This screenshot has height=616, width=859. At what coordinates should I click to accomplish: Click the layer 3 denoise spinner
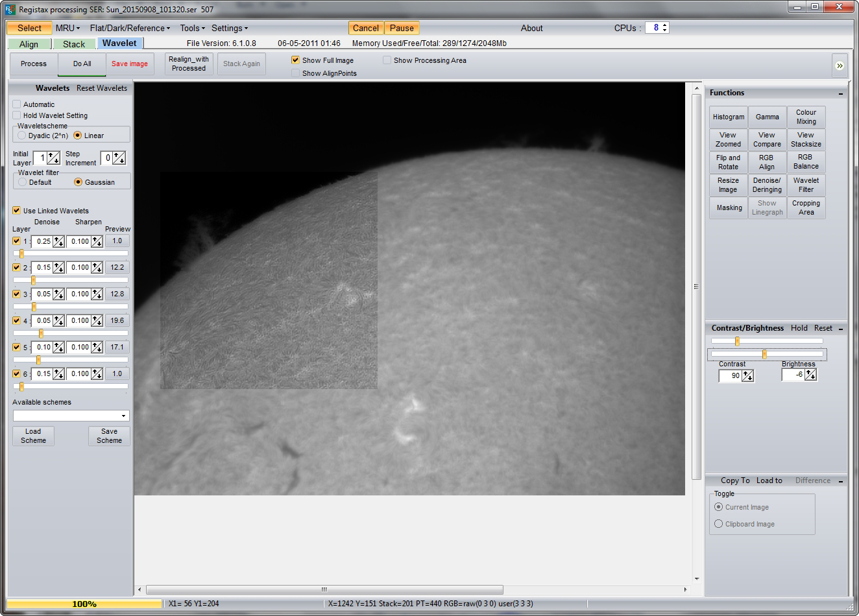pyautogui.click(x=59, y=294)
